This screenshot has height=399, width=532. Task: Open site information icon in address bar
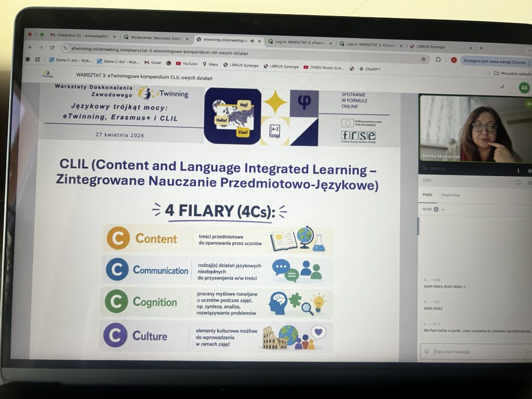tap(65, 48)
